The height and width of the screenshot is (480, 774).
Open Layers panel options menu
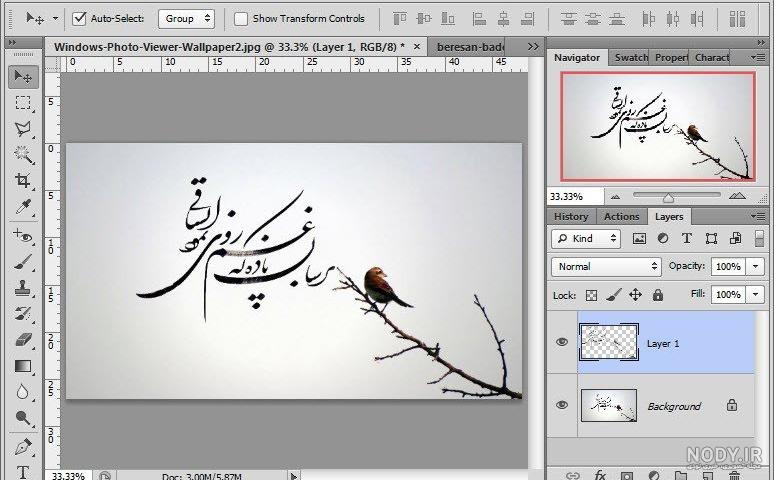pos(758,216)
